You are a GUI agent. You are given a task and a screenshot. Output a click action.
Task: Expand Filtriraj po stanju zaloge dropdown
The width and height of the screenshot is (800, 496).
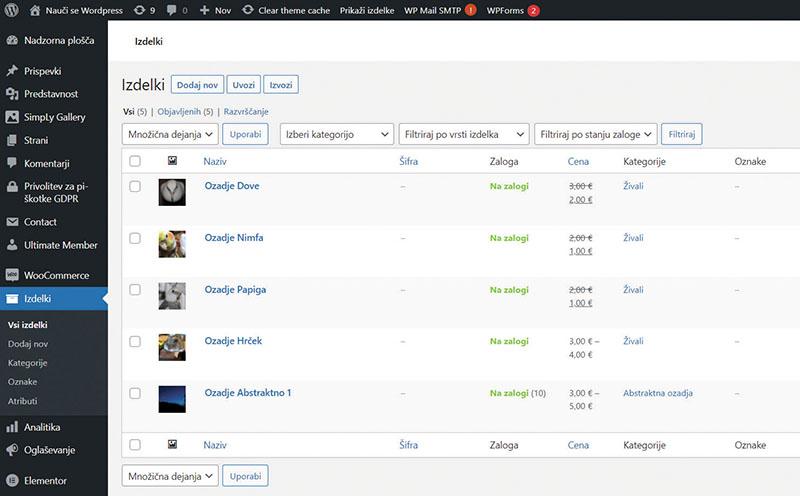(596, 134)
